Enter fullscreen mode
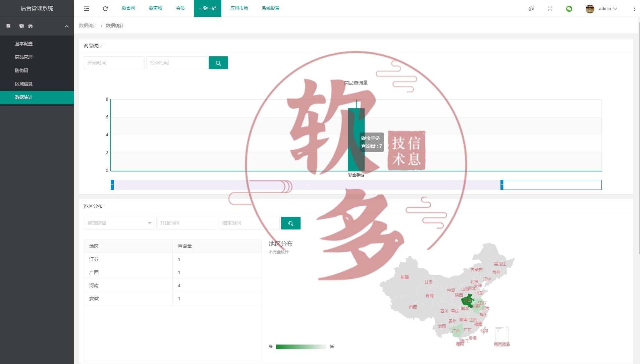The image size is (640, 364). (x=550, y=8)
